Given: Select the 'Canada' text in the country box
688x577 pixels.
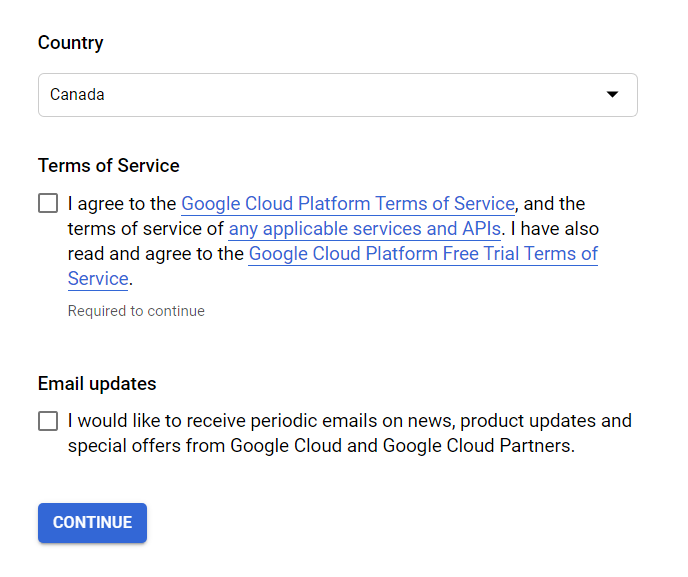Looking at the screenshot, I should click(77, 95).
